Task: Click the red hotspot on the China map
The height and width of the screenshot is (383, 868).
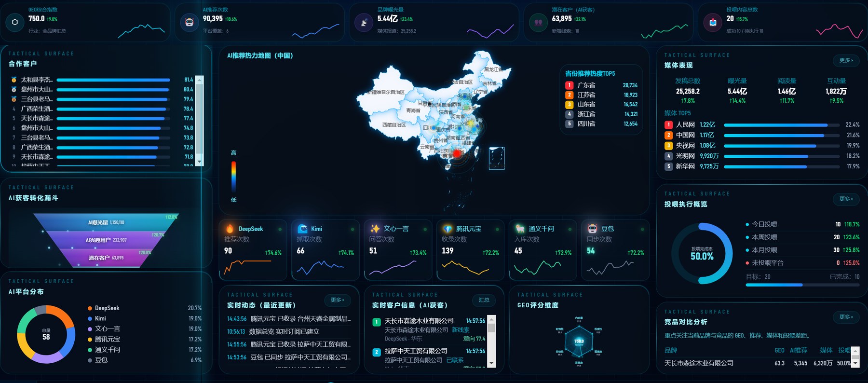Action: (x=457, y=154)
